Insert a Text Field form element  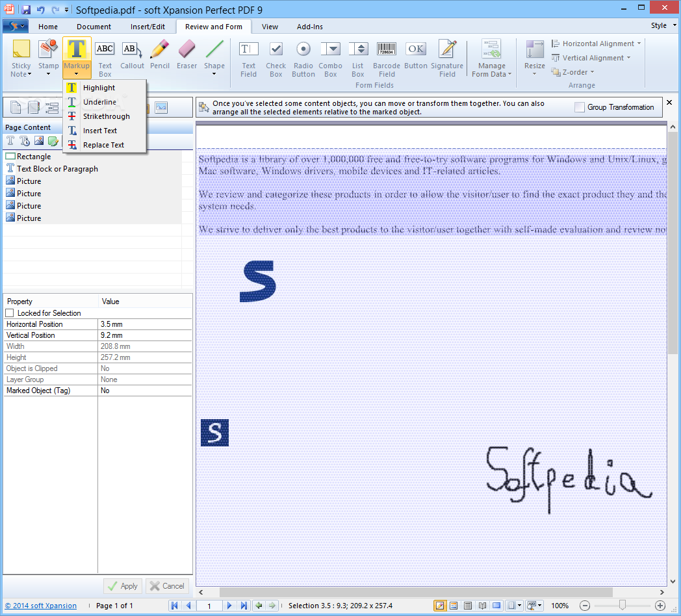coord(248,59)
